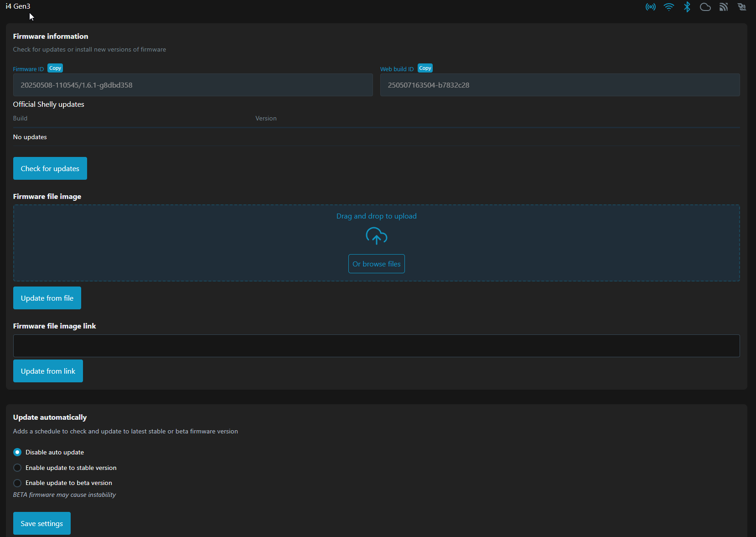This screenshot has height=537, width=756.
Task: Click the Drag and drop to upload text
Action: (377, 216)
